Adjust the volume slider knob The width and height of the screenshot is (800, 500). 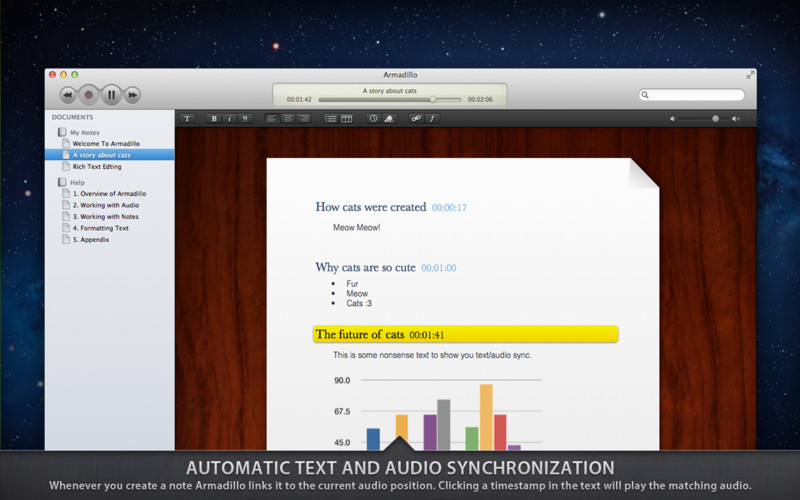(715, 118)
